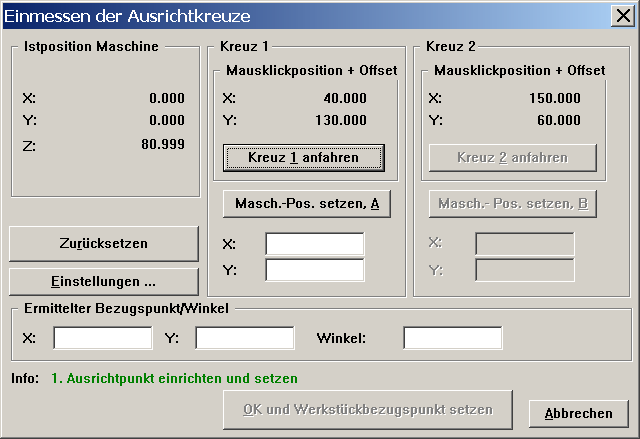Click the Kreuz 2 X value 150.000
This screenshot has height=439, width=640.
[554, 99]
